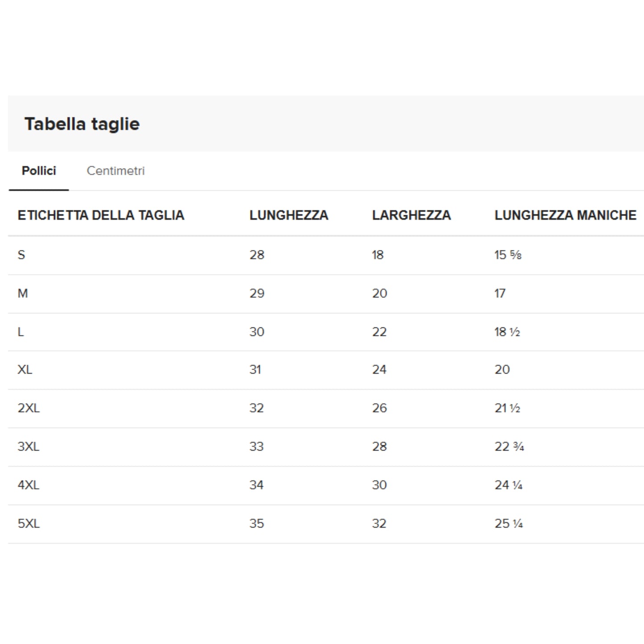
Task: Select the 4XL size label
Action: tap(29, 485)
